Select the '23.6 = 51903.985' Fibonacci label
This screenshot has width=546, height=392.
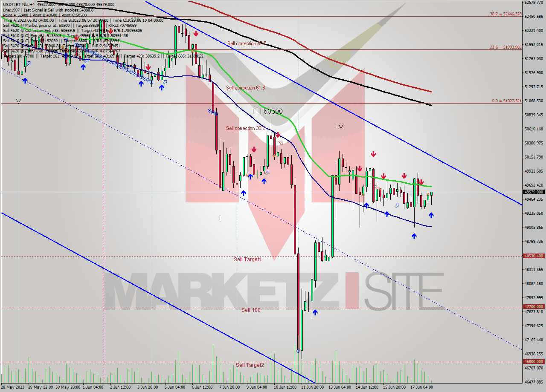coord(505,47)
